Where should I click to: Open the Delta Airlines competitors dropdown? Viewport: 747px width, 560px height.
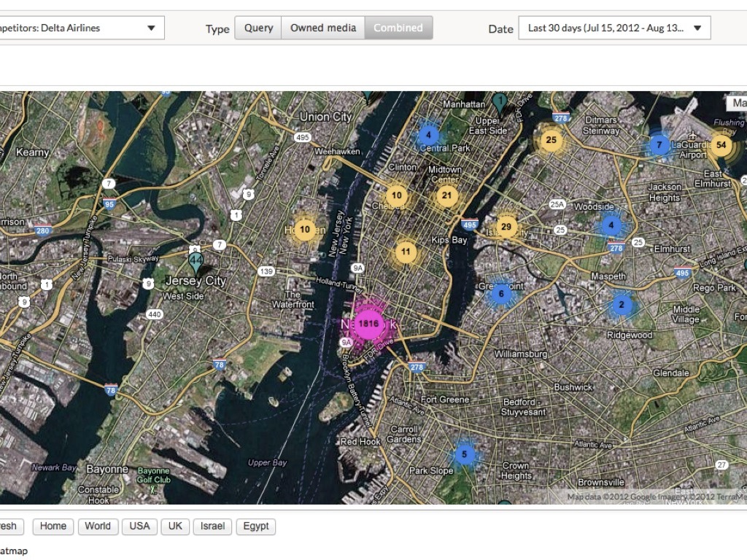[x=82, y=28]
